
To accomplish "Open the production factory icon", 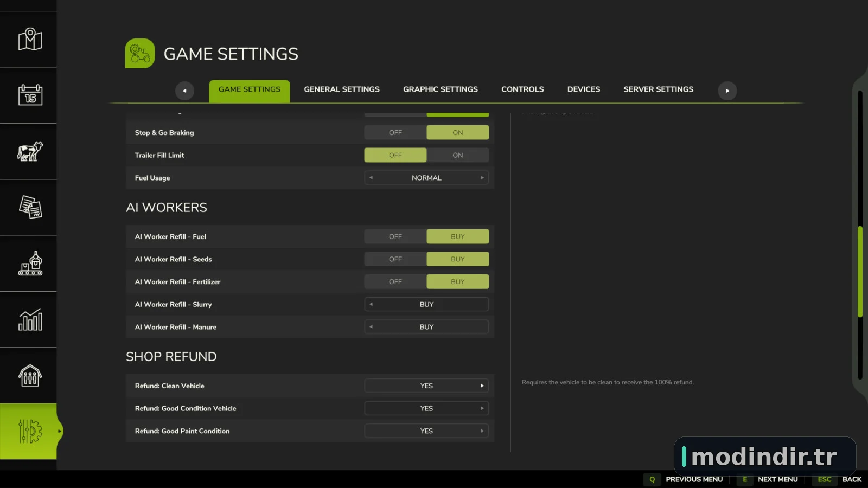I will (x=30, y=264).
